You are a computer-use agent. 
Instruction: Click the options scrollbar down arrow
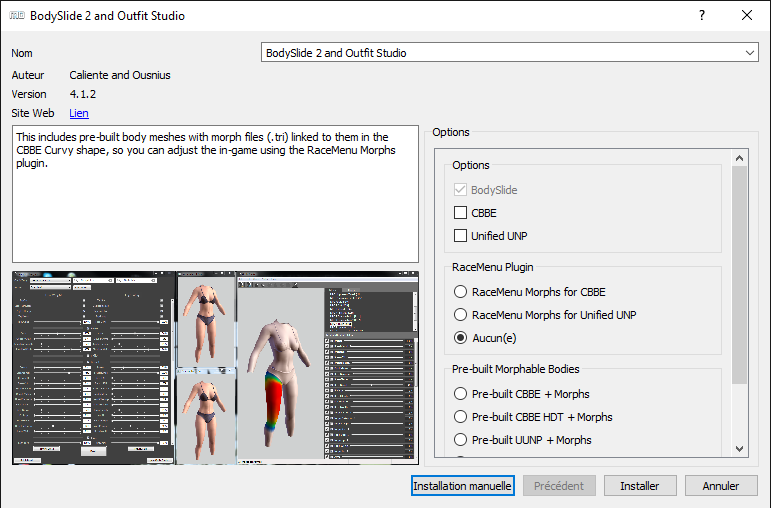coord(739,448)
